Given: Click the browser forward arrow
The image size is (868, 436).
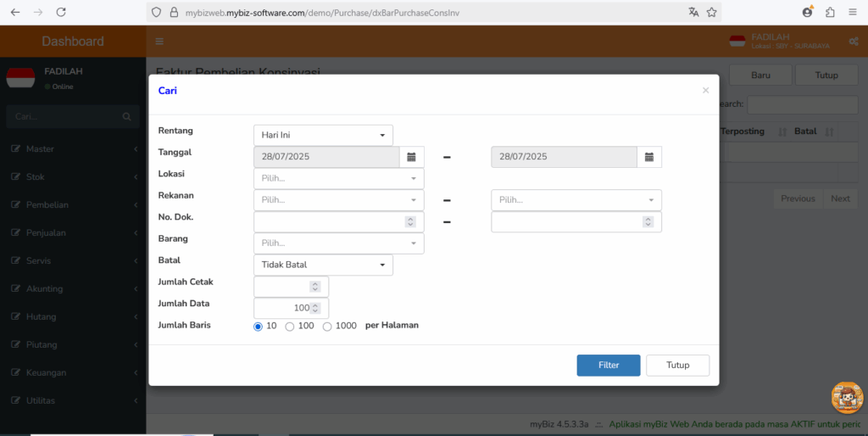Looking at the screenshot, I should [x=38, y=12].
